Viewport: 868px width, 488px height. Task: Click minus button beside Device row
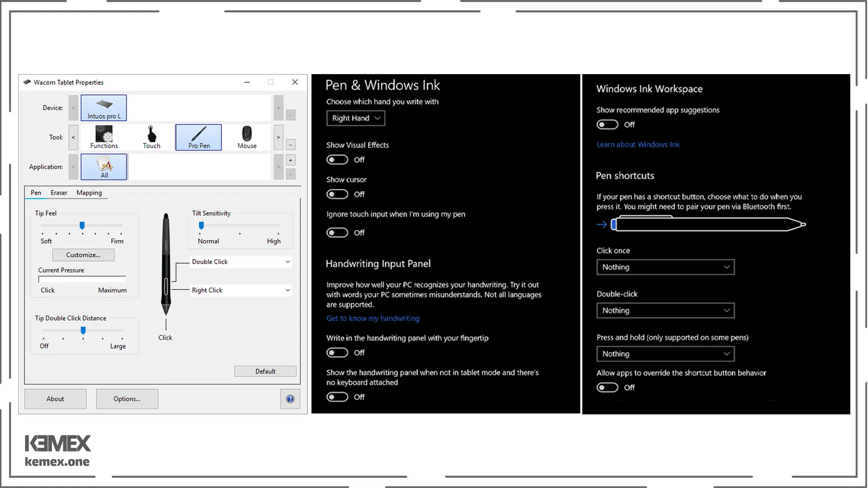(291, 115)
